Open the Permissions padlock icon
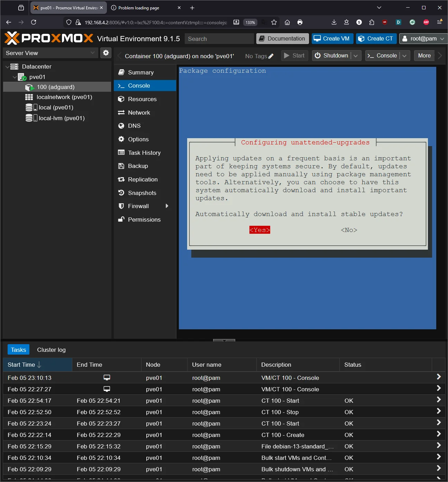This screenshot has height=482, width=448. point(121,220)
